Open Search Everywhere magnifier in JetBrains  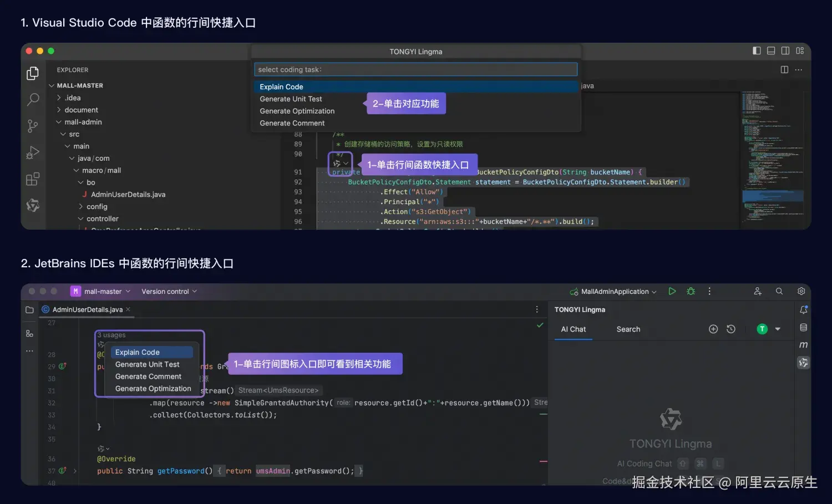point(779,291)
